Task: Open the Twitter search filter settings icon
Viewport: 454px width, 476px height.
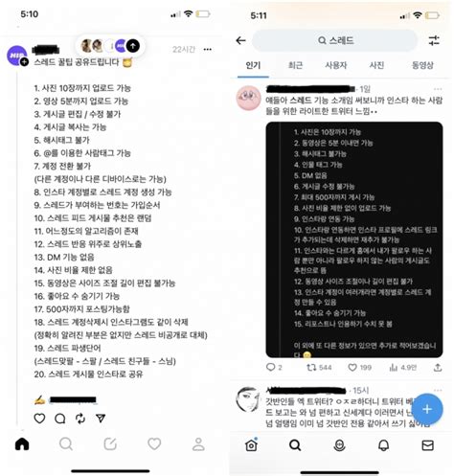Action: point(434,40)
